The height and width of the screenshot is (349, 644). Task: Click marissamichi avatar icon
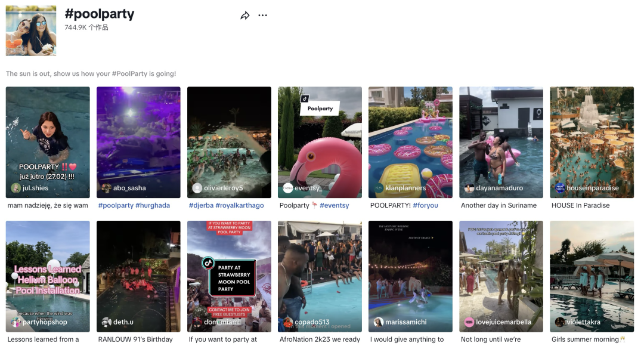coord(378,322)
